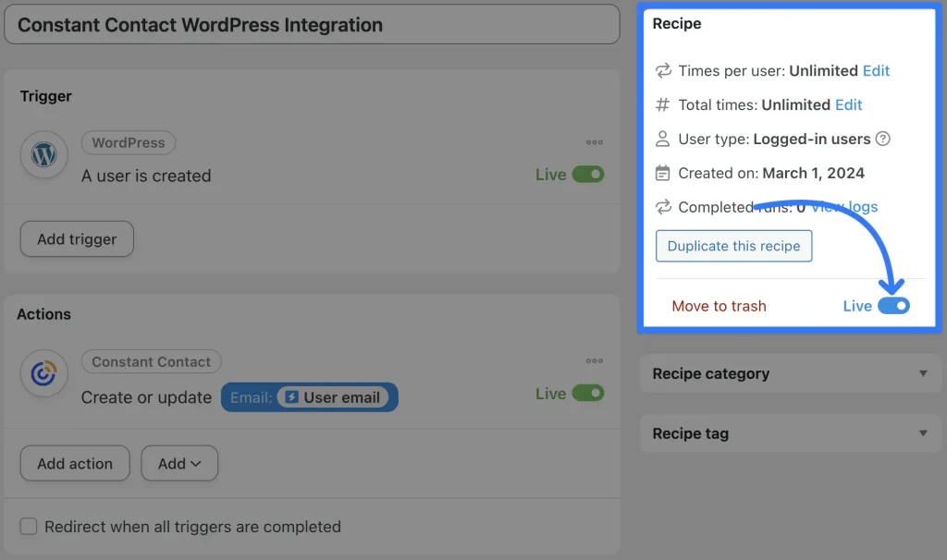Click the hash icon beside Total times
Viewport: 947px width, 560px height.
coord(662,104)
